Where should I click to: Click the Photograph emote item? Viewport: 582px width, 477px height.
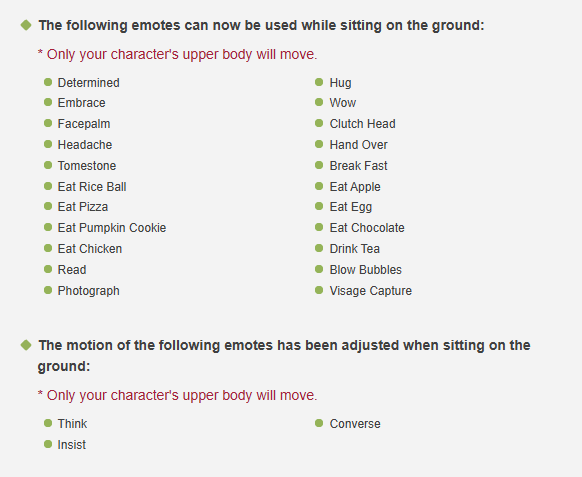[x=88, y=291]
